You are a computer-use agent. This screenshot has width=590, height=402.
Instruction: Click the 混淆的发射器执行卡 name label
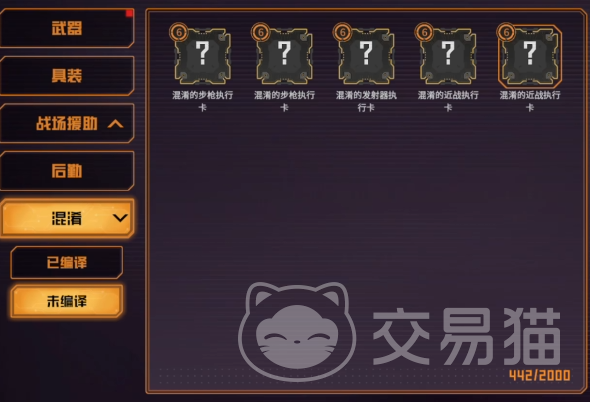coord(366,101)
